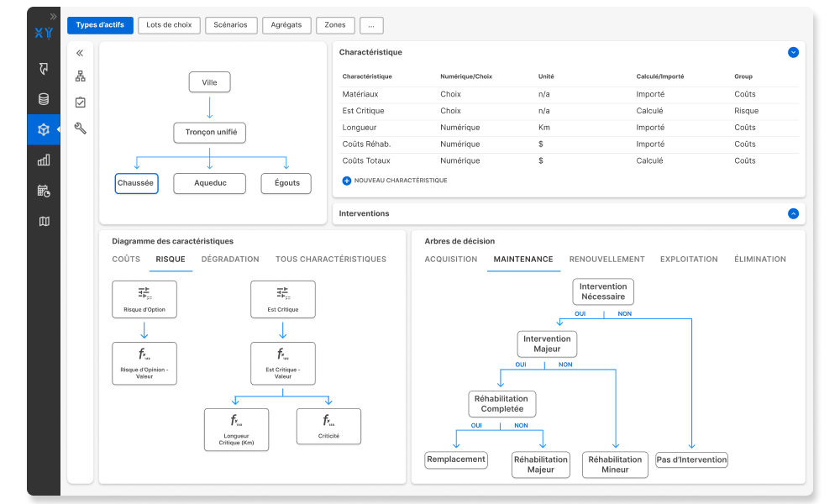This screenshot has width=840, height=504.
Task: Open the bar chart icon in sidebar
Action: 44,160
